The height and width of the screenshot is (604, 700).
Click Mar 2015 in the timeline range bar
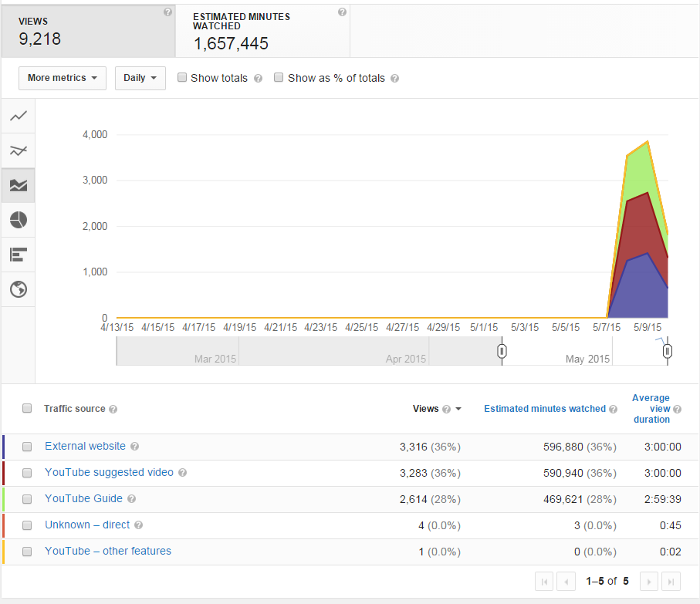click(215, 359)
